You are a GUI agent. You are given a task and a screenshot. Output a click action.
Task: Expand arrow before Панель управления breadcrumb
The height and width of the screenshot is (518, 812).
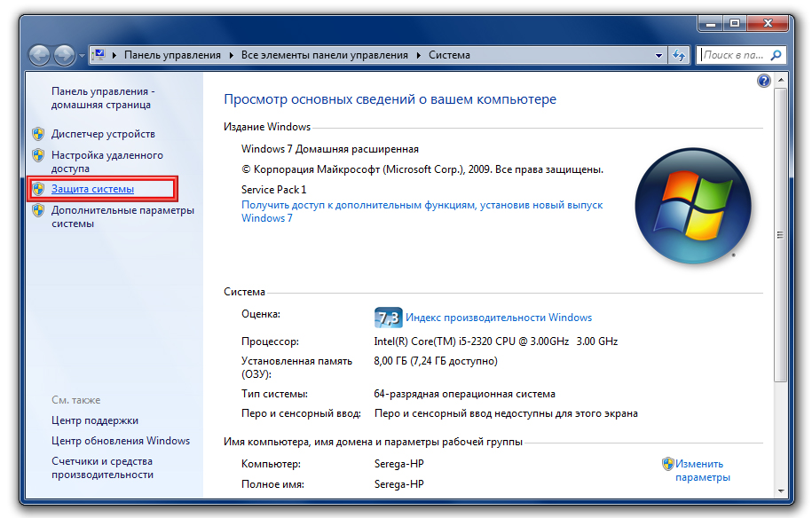tap(114, 55)
